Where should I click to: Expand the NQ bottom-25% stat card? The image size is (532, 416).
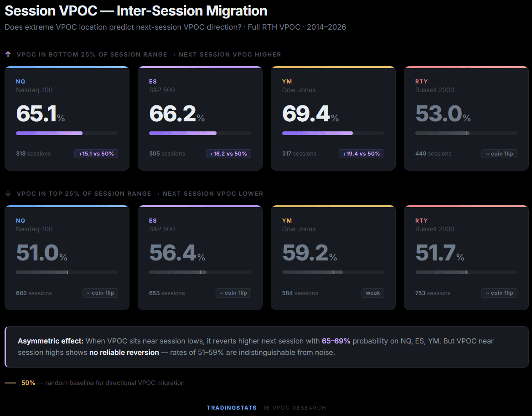pyautogui.click(x=67, y=118)
